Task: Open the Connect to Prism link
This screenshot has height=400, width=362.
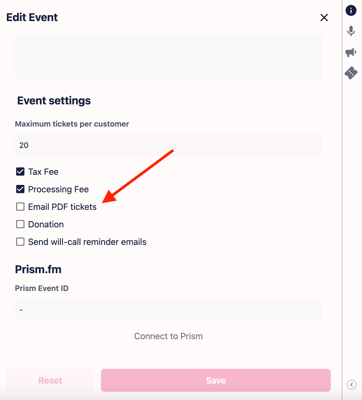Action: (x=168, y=336)
